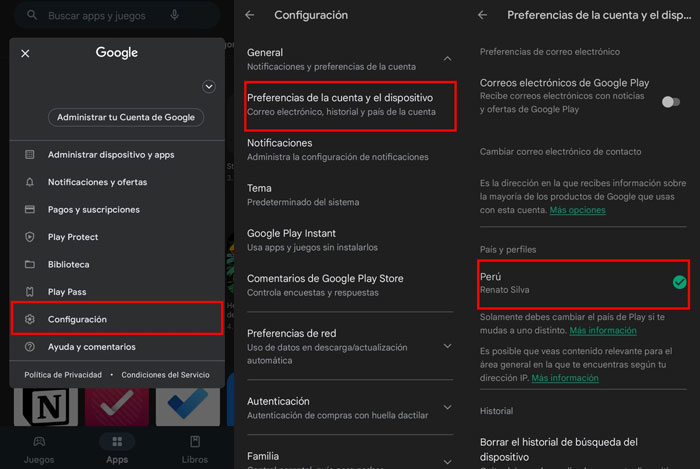Open Biblioteca menu entry
Screen dimensions: 700x469
point(117,265)
